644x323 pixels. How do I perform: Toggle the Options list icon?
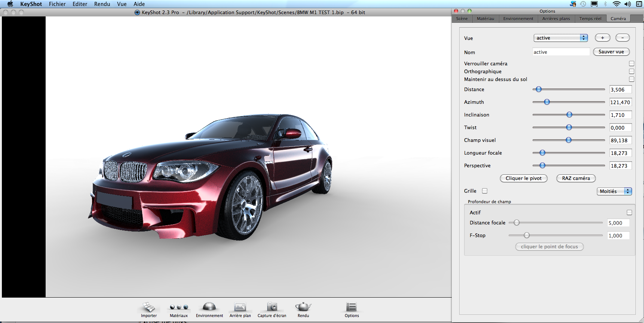point(352,307)
